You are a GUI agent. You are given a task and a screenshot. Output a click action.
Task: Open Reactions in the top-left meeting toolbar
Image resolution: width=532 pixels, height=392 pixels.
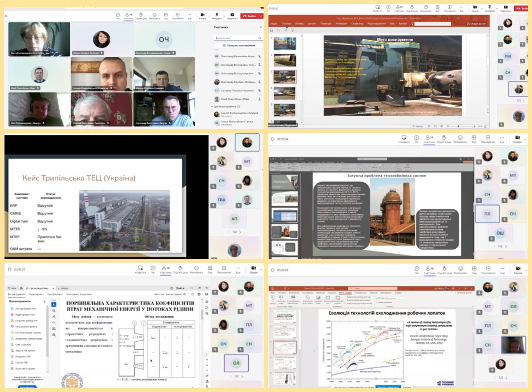click(154, 15)
